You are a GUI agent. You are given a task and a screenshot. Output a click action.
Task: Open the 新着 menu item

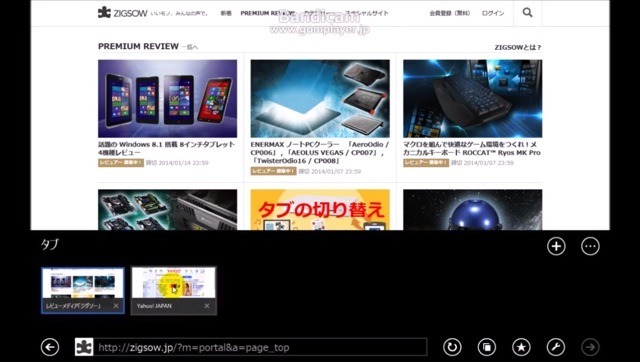[x=226, y=13]
